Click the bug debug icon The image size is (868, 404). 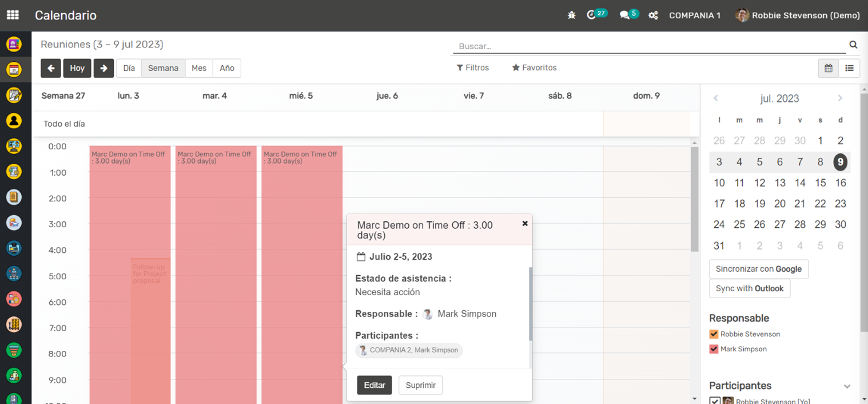pos(571,15)
